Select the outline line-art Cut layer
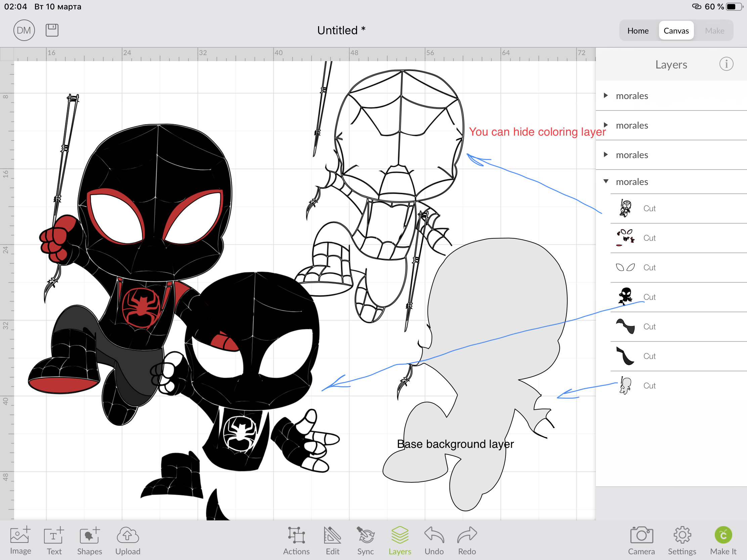Screen dimensions: 747x560 [x=679, y=208]
